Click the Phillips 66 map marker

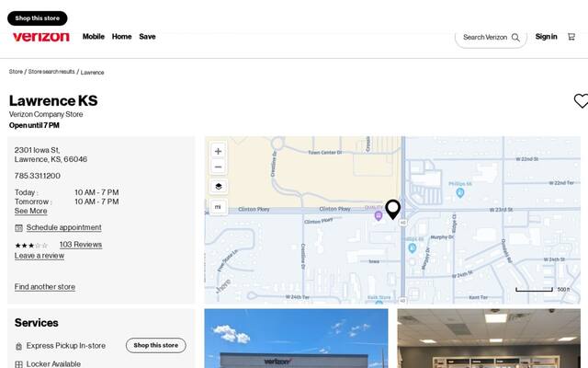pos(460,192)
